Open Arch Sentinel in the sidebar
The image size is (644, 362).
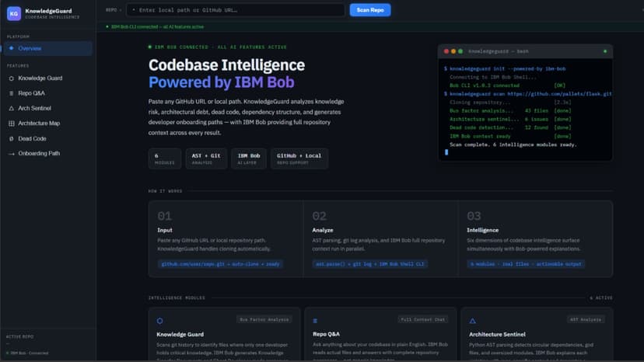tap(48, 108)
